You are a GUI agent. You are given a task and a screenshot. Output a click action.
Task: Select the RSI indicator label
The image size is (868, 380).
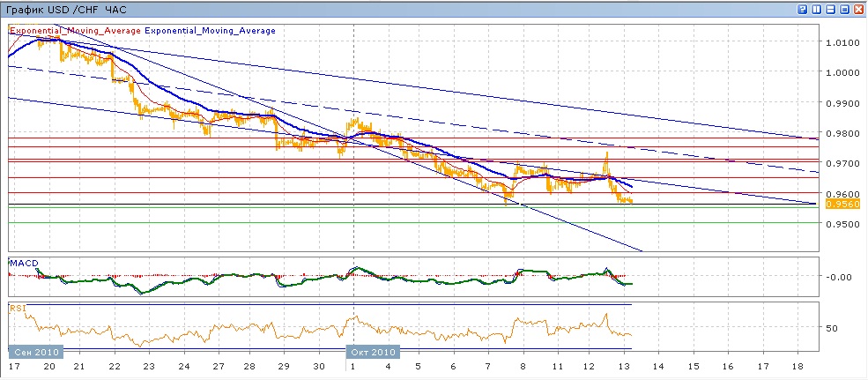[x=17, y=309]
